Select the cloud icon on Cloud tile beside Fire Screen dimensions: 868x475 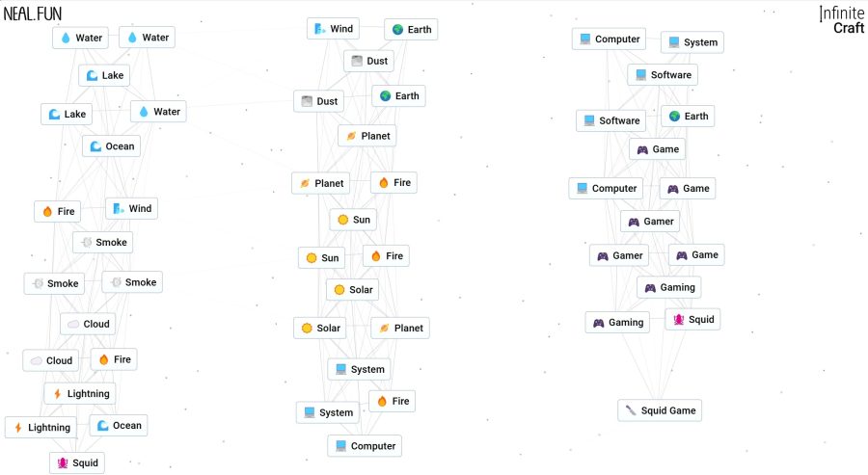[x=37, y=361]
